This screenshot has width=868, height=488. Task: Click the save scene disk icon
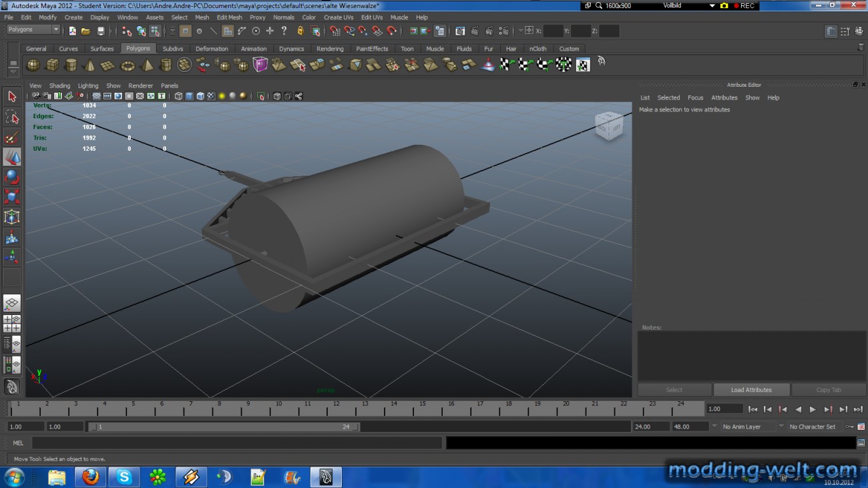pyautogui.click(x=101, y=31)
